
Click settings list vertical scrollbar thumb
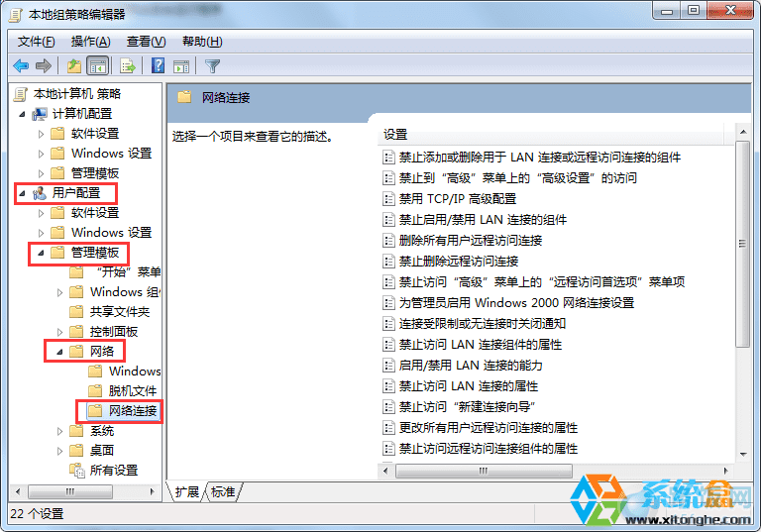[742, 244]
